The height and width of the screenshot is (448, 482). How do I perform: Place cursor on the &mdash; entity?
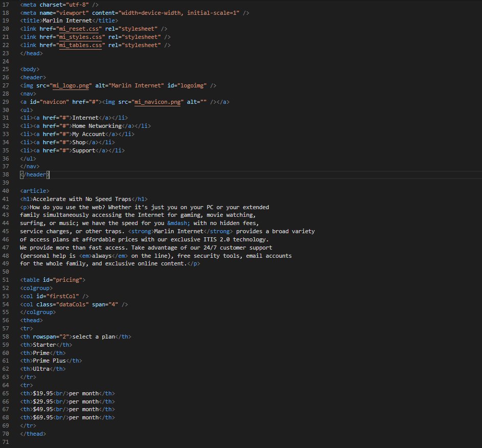[x=178, y=223]
